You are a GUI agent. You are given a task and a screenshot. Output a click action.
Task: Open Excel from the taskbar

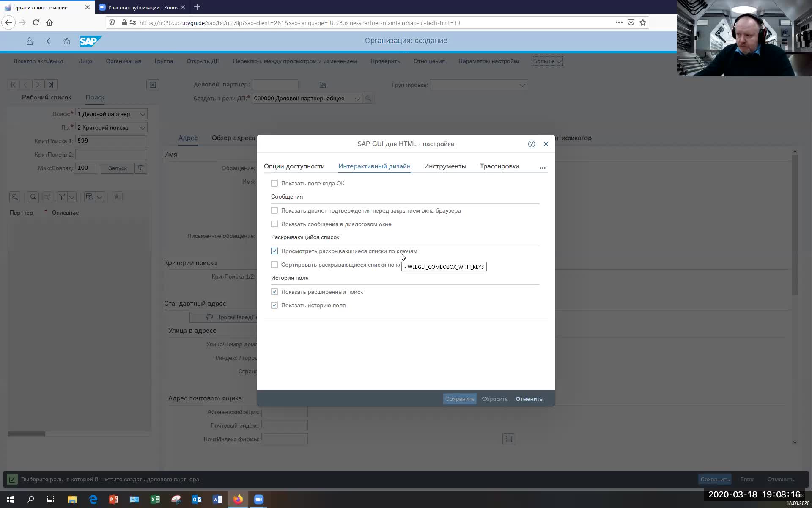point(155,500)
